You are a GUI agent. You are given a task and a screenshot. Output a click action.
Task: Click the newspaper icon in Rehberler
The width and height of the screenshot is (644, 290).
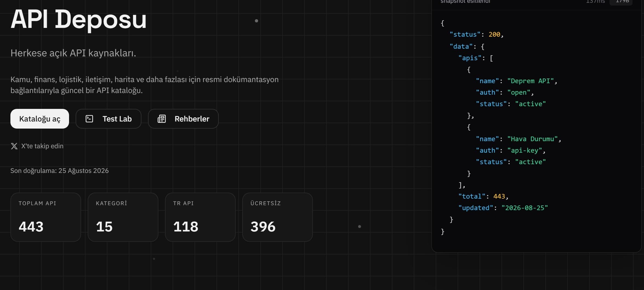tap(162, 119)
